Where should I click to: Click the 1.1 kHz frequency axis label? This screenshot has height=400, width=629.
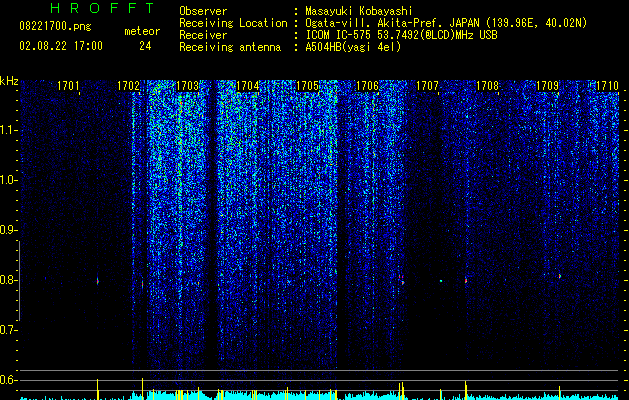tap(8, 130)
